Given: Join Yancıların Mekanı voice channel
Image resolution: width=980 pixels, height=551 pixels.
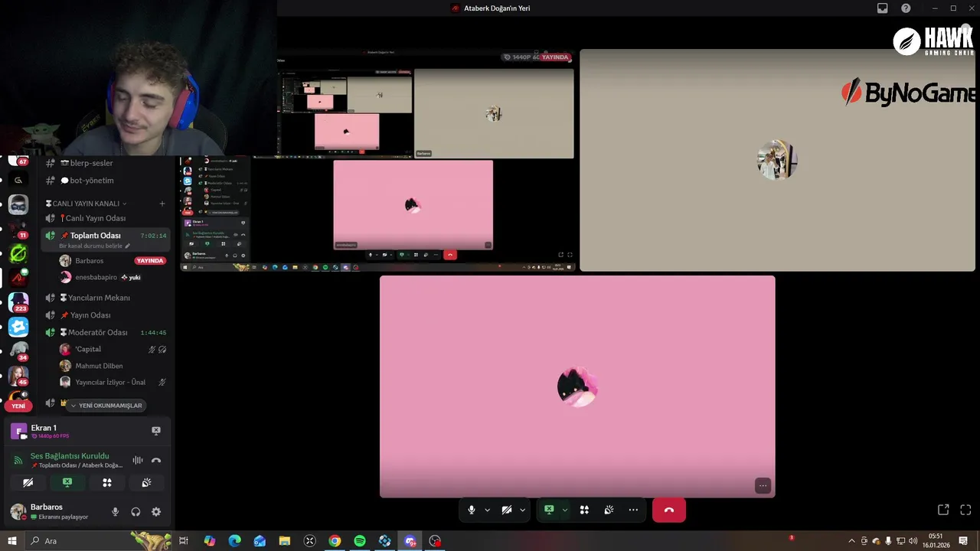Looking at the screenshot, I should pyautogui.click(x=106, y=298).
